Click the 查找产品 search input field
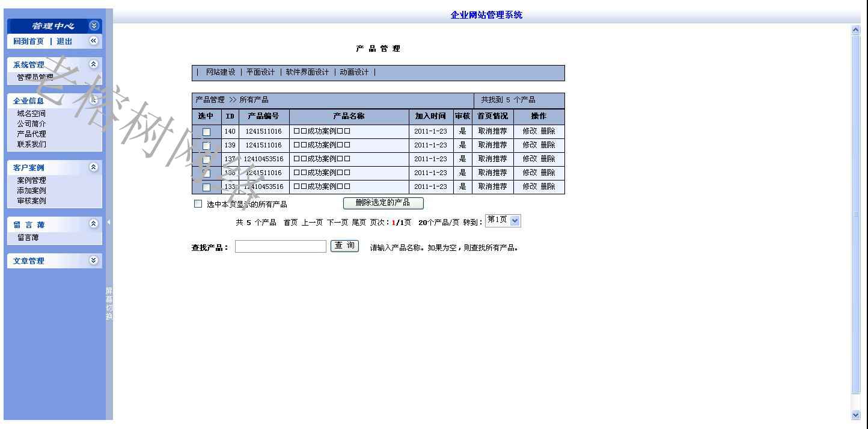The height and width of the screenshot is (429, 868). coord(280,247)
